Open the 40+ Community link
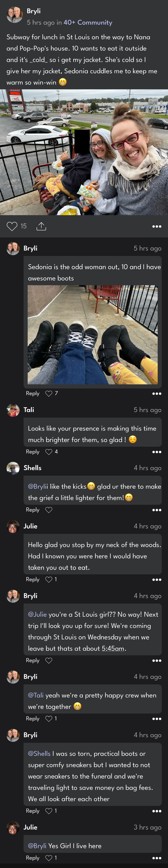Image resolution: width=168 pixels, height=868 pixels. coord(88,23)
